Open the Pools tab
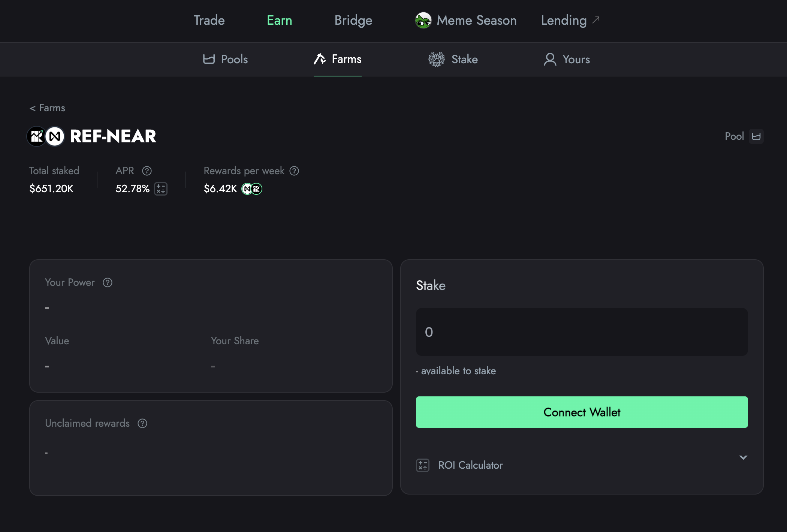Image resolution: width=787 pixels, height=532 pixels. 226,59
